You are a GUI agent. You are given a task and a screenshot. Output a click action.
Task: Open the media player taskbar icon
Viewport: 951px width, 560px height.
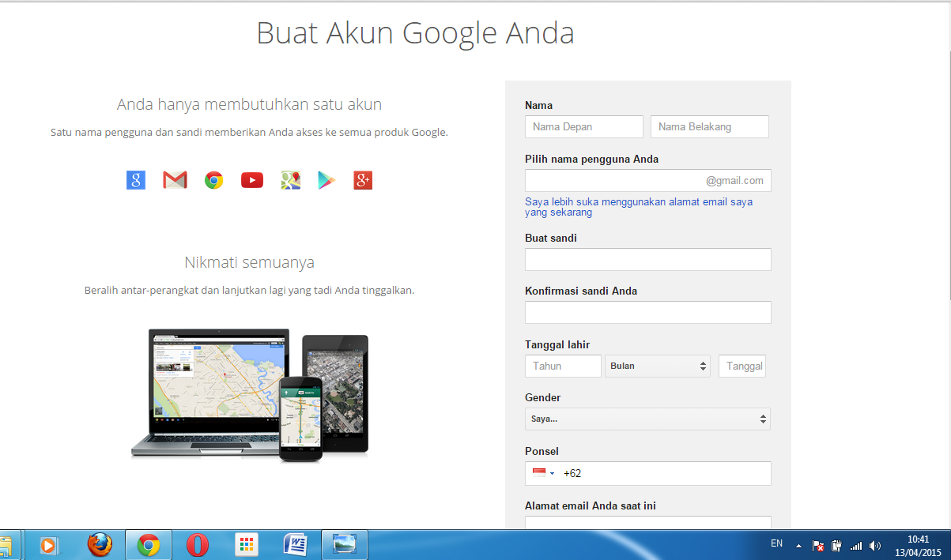tap(49, 545)
